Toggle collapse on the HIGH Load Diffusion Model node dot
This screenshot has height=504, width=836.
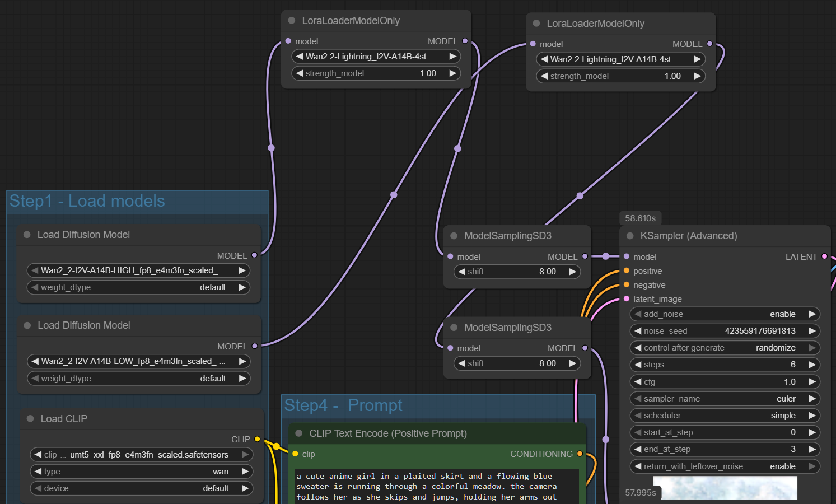coord(27,235)
